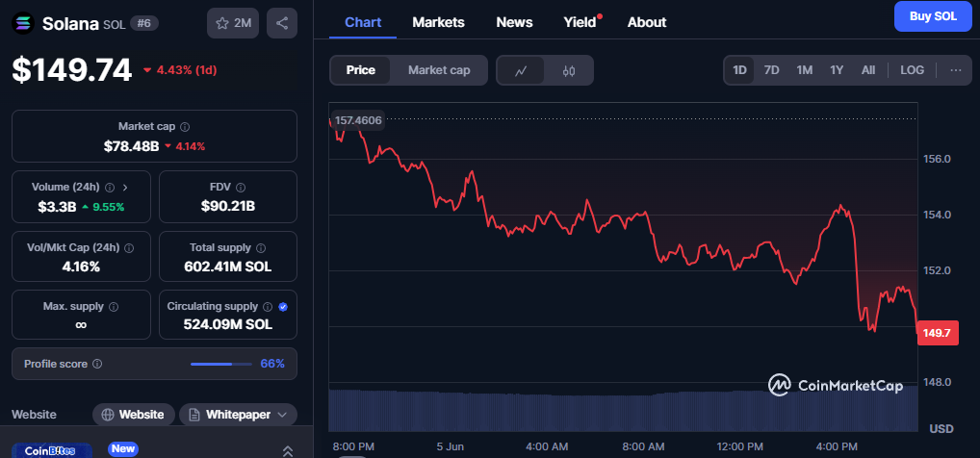
Task: Open the Whitepaper button
Action: pyautogui.click(x=238, y=415)
